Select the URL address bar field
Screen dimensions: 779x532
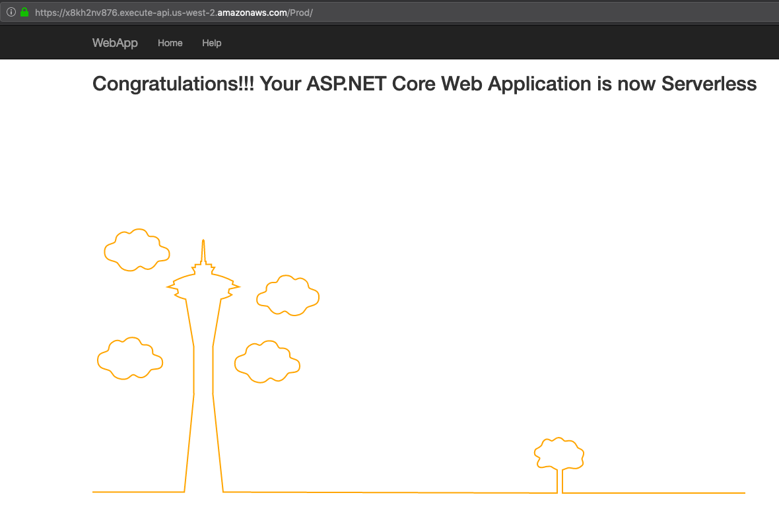pyautogui.click(x=389, y=13)
